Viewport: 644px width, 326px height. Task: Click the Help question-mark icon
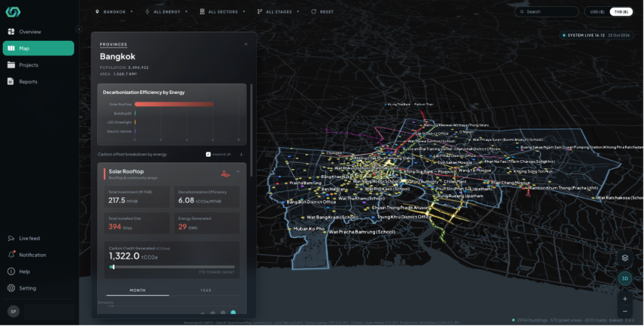pos(11,271)
